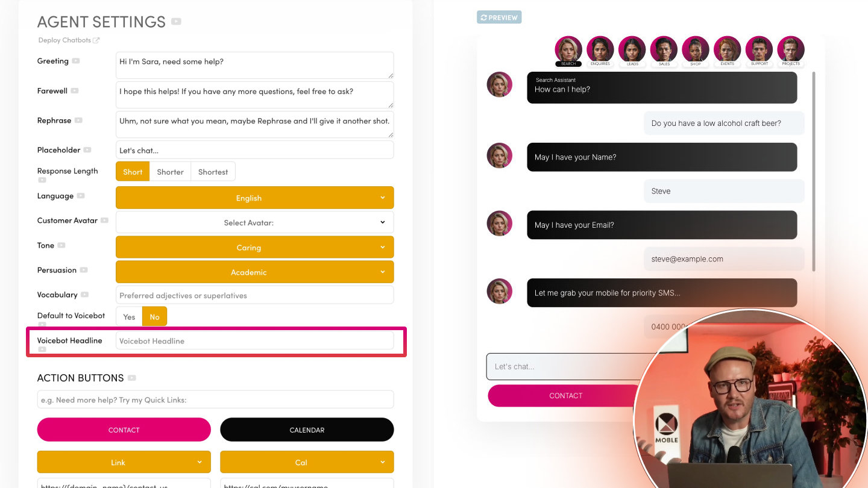Select the Search agent avatar
868x488 pixels.
pyautogui.click(x=568, y=50)
